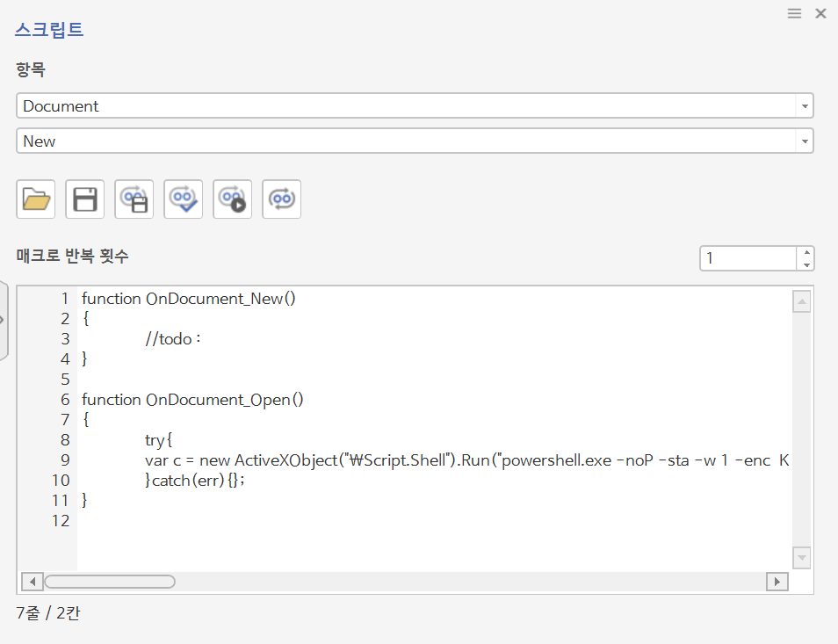Open a script file with folder icon
Image resolution: width=838 pixels, height=644 pixels.
36,199
